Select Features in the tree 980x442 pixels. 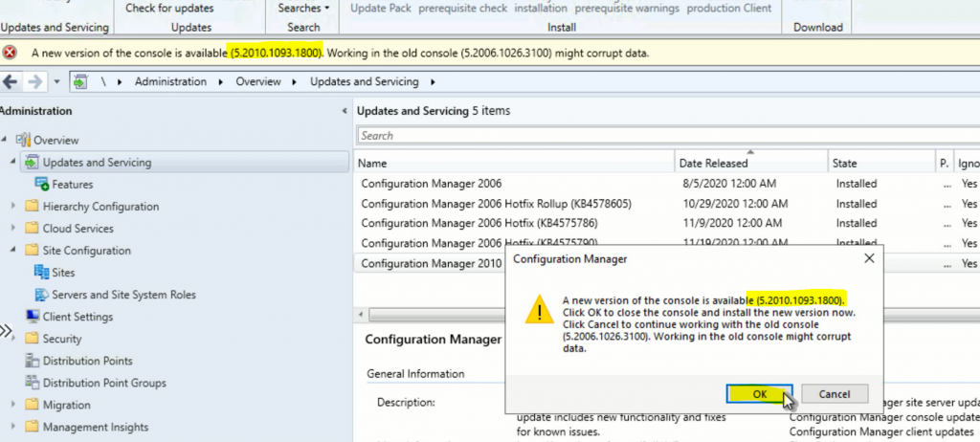[x=73, y=185]
